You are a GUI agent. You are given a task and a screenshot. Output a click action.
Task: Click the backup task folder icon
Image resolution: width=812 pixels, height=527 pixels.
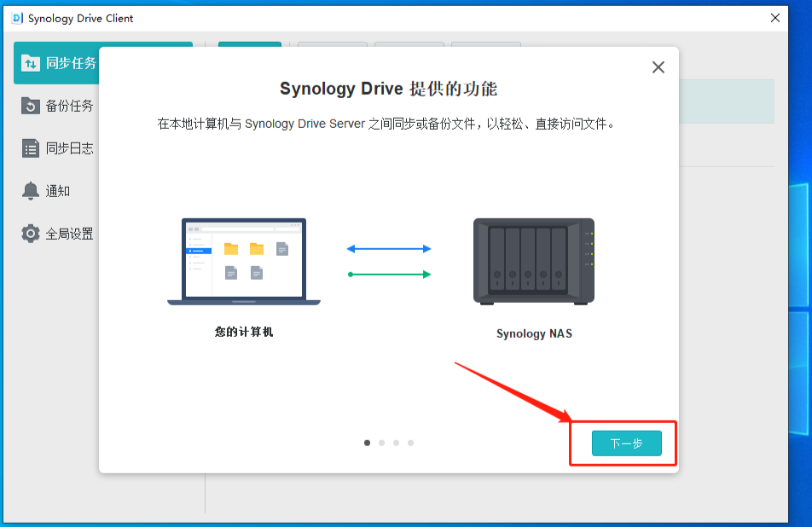click(31, 106)
